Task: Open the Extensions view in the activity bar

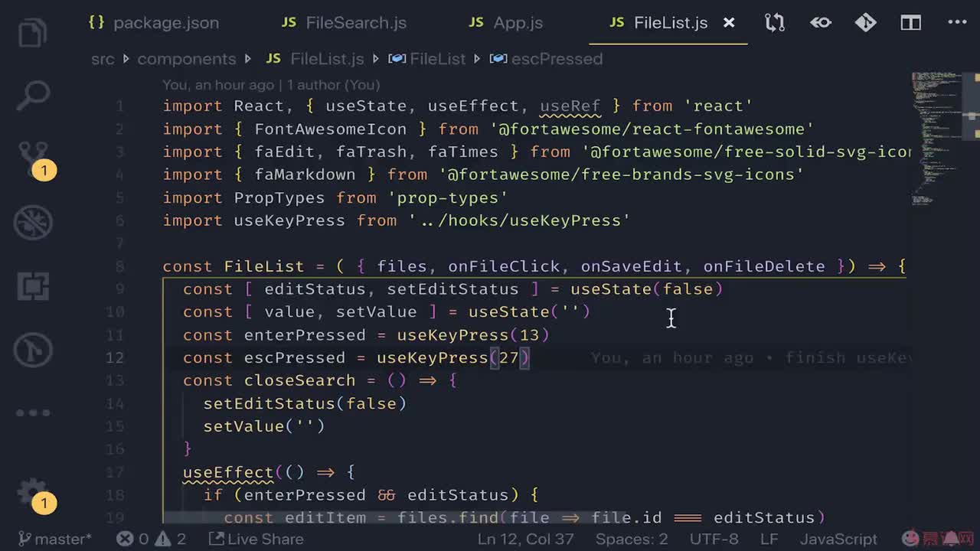Action: [x=32, y=287]
